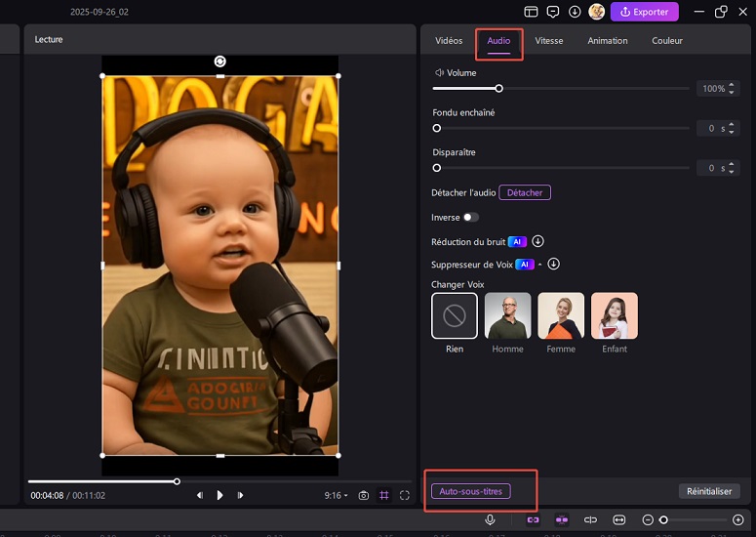Click the rotate handle above the video

point(219,62)
